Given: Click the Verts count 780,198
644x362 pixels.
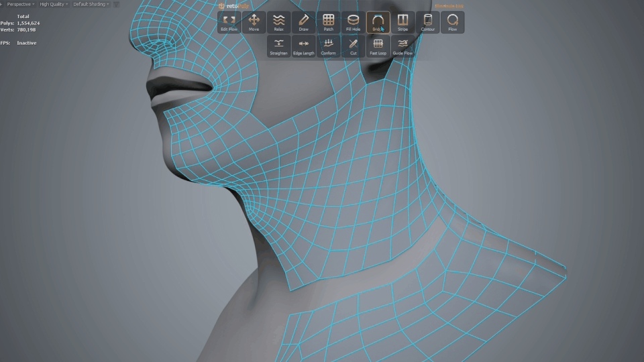Looking at the screenshot, I should coord(26,30).
